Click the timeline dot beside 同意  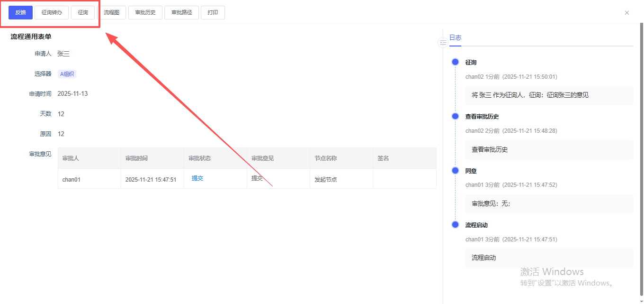point(456,171)
